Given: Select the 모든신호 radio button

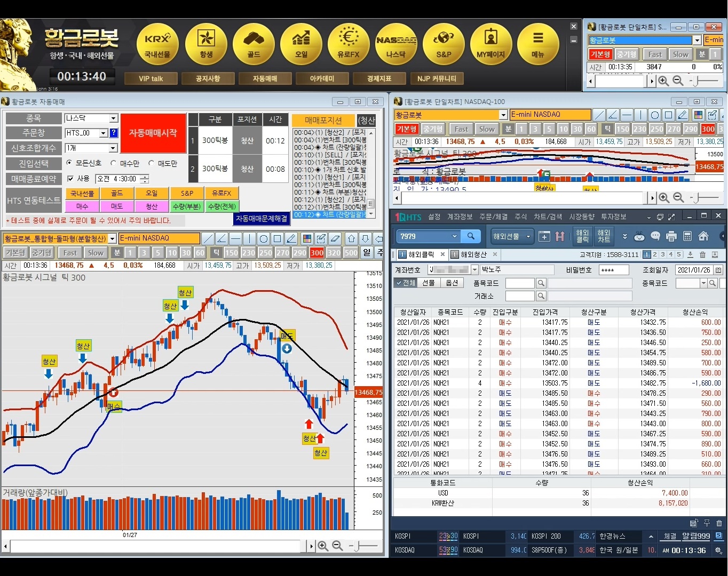Looking at the screenshot, I should tap(69, 163).
